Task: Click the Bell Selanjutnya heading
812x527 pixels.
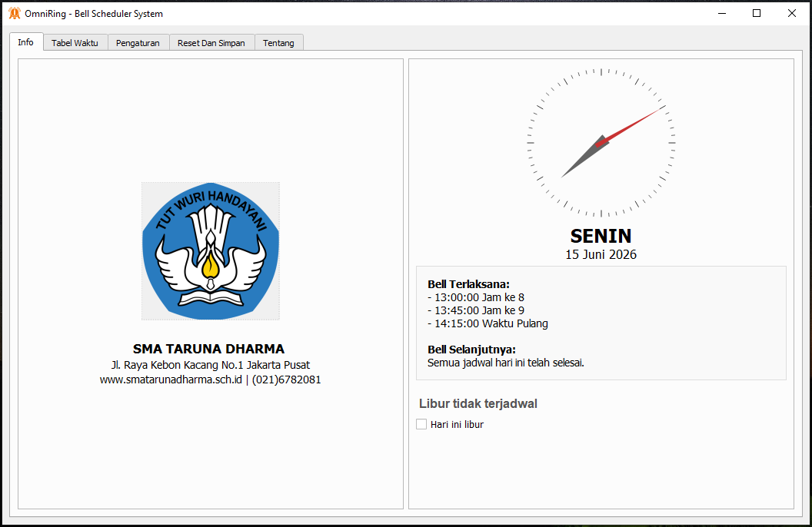Action: (472, 350)
